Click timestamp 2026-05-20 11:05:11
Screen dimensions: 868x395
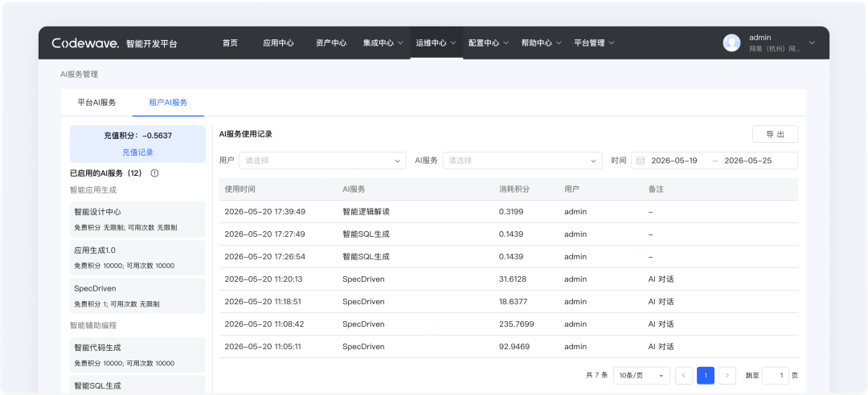pyautogui.click(x=263, y=347)
